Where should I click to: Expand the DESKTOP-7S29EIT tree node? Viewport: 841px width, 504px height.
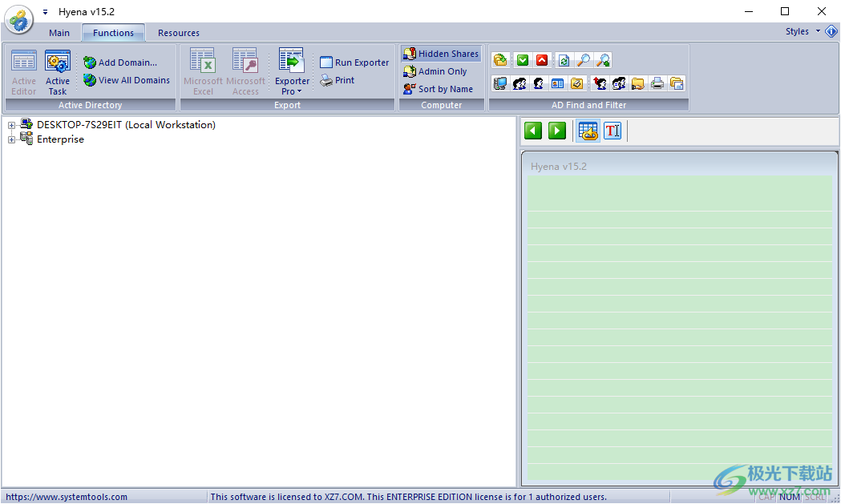(x=11, y=125)
